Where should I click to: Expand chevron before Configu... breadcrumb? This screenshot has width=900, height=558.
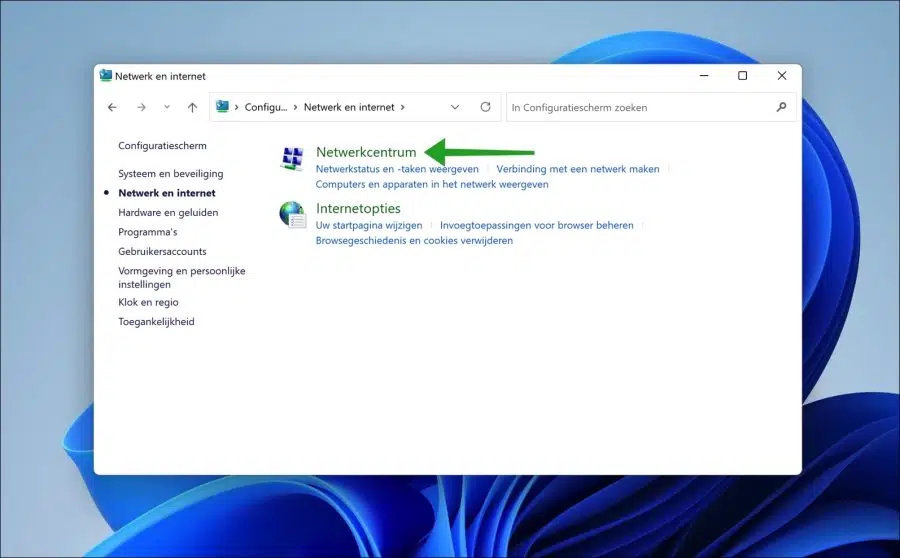236,107
